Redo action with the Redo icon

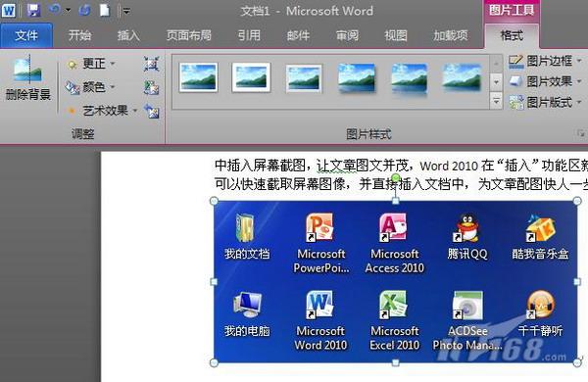tap(84, 10)
